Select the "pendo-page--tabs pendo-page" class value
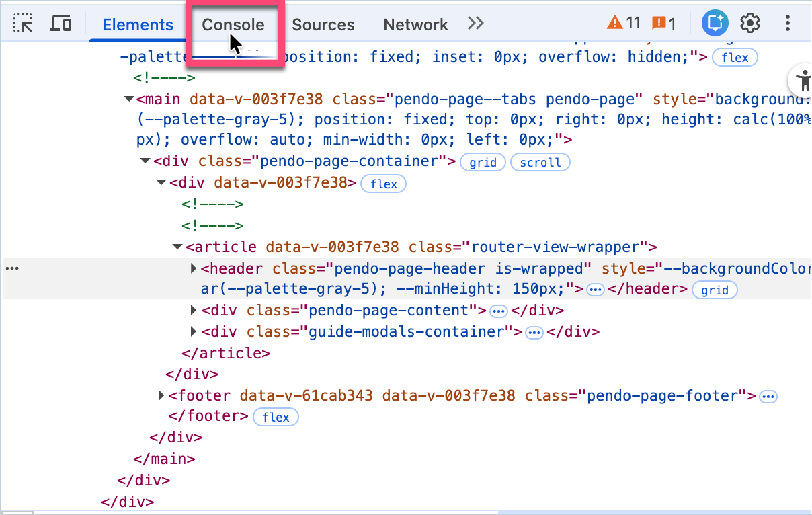This screenshot has height=515, width=812. pyautogui.click(x=514, y=100)
